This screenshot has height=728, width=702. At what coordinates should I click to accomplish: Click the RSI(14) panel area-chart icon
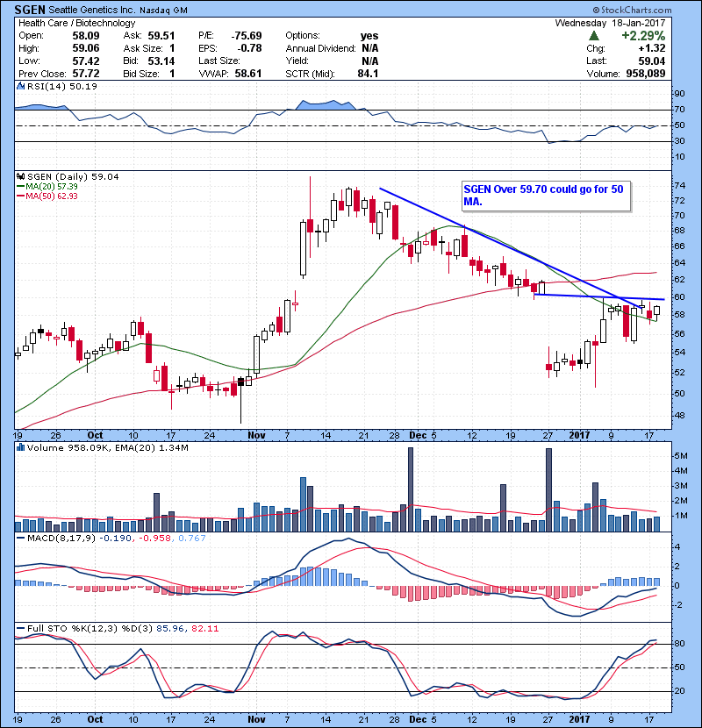click(20, 86)
